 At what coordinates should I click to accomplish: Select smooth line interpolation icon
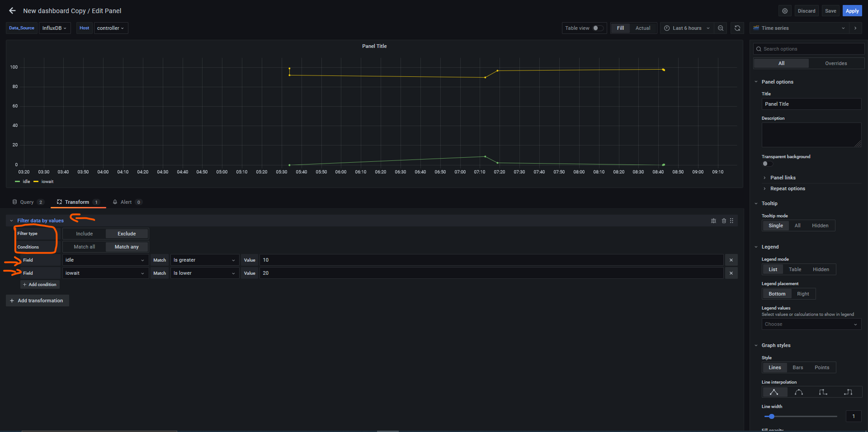coord(799,392)
